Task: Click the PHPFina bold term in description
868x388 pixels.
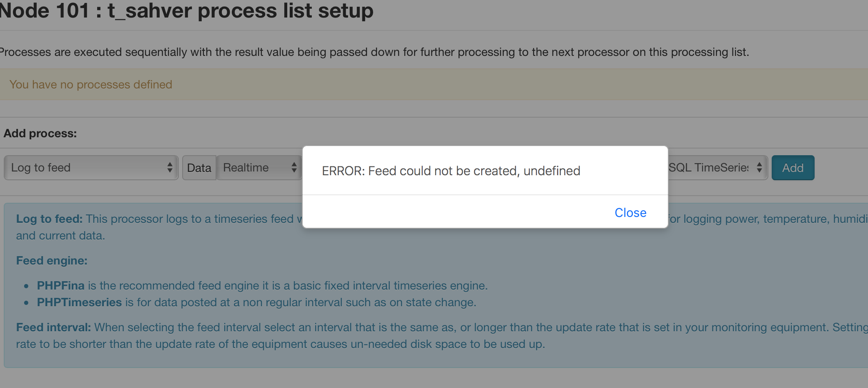Action: coord(61,285)
